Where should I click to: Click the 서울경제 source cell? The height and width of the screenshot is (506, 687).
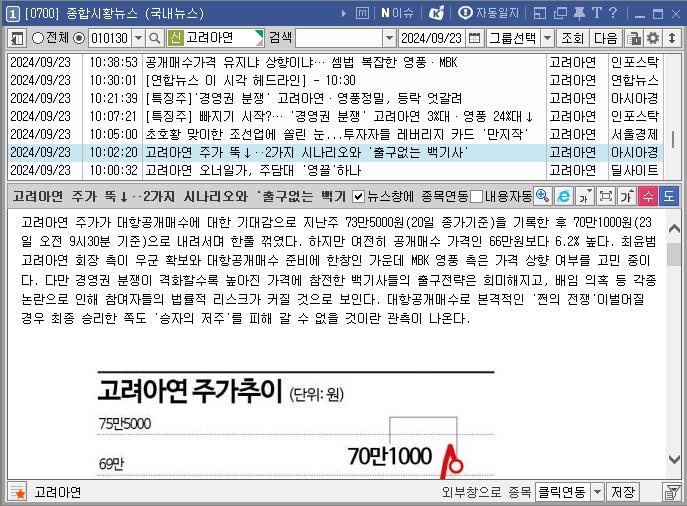coord(634,134)
